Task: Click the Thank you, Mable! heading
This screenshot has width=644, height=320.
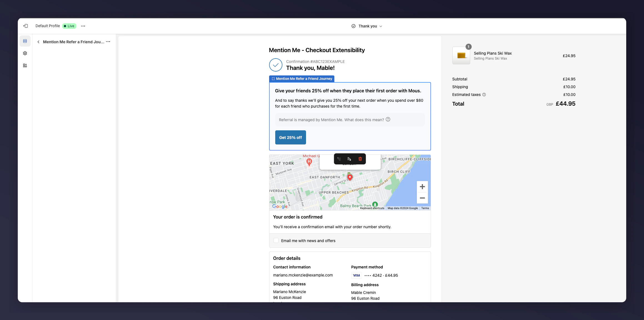Action: pos(310,68)
